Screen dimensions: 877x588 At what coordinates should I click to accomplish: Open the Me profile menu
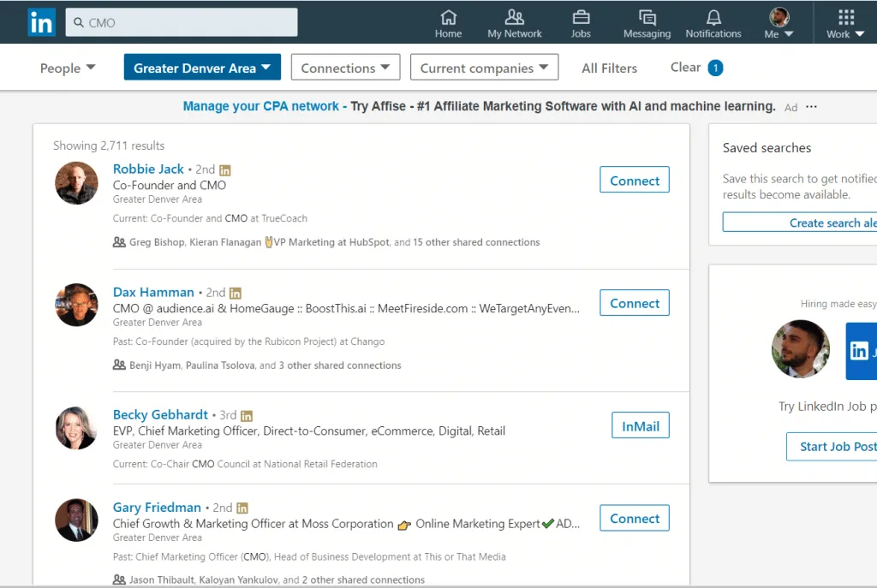[779, 24]
